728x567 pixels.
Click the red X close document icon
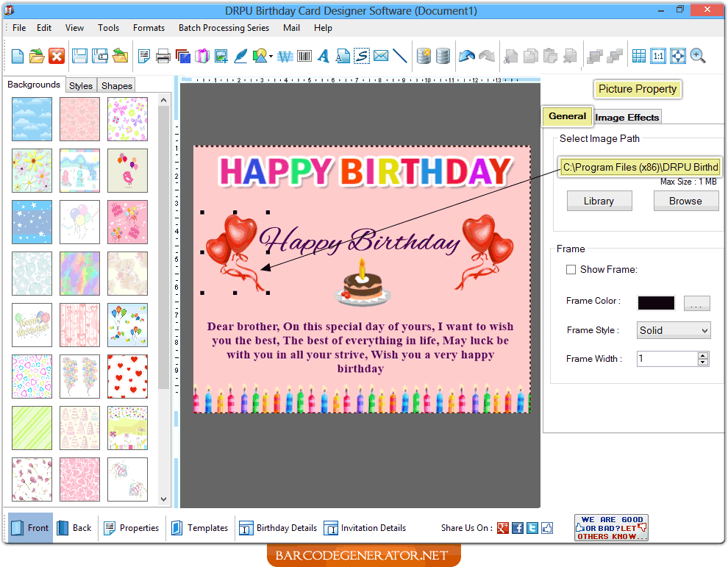click(57, 56)
